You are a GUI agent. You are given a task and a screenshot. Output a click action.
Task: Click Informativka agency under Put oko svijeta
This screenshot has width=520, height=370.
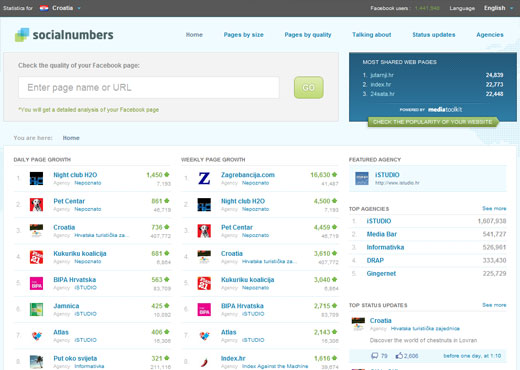tap(89, 366)
